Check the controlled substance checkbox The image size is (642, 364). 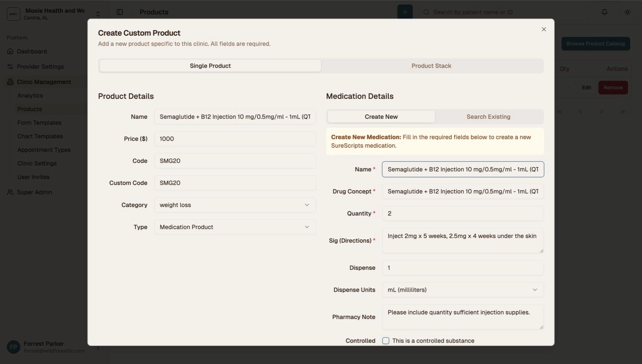click(386, 341)
